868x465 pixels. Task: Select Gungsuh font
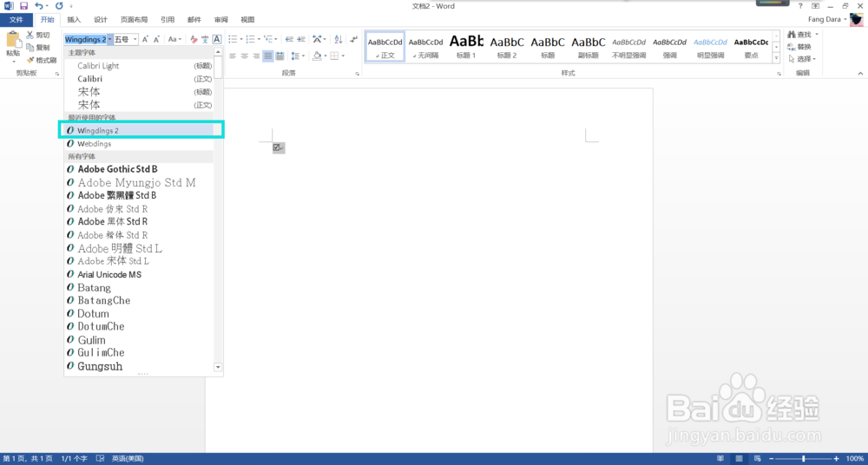point(139,366)
